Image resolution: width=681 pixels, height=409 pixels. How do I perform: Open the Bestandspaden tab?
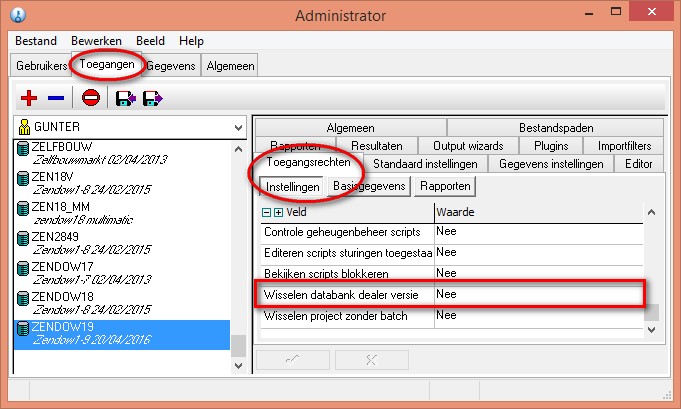point(556,128)
